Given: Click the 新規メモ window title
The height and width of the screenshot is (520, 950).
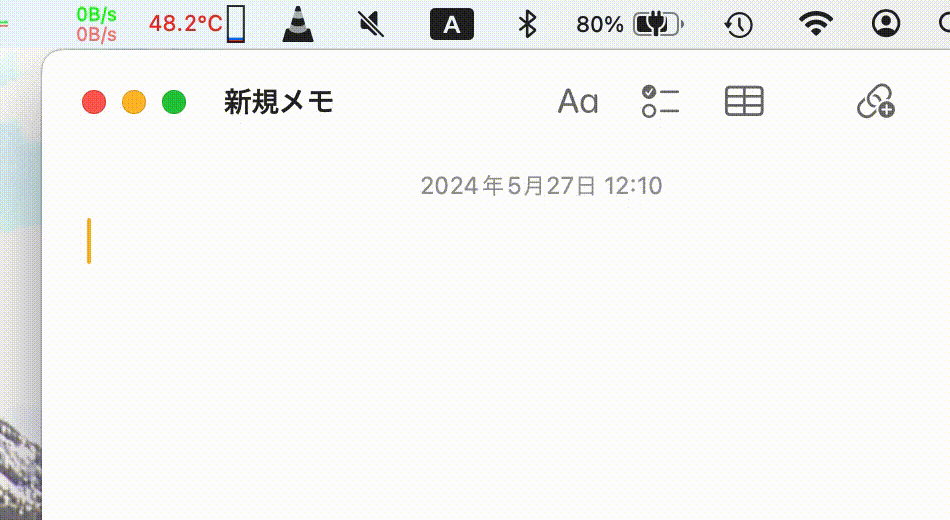Looking at the screenshot, I should tap(279, 101).
